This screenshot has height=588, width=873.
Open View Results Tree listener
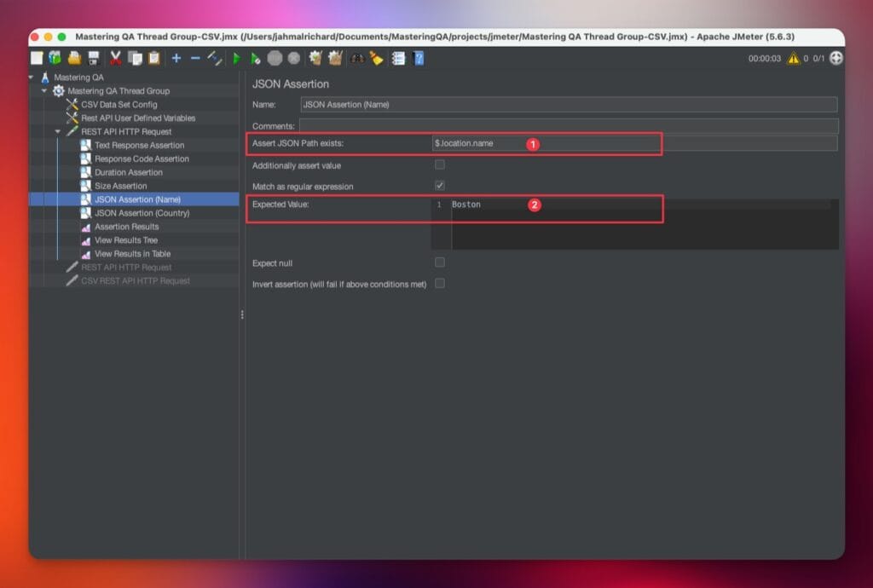click(126, 240)
